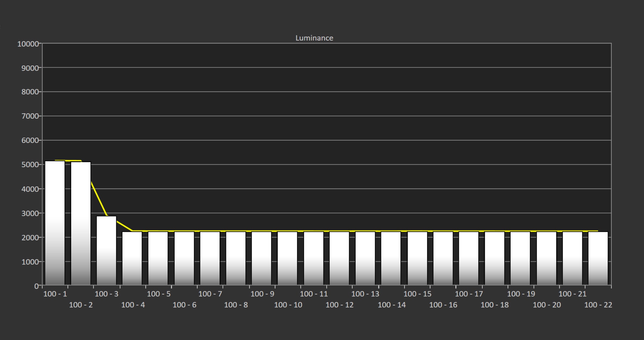This screenshot has width=644, height=340.
Task: Click the 5000 y-axis label
Action: click(30, 165)
